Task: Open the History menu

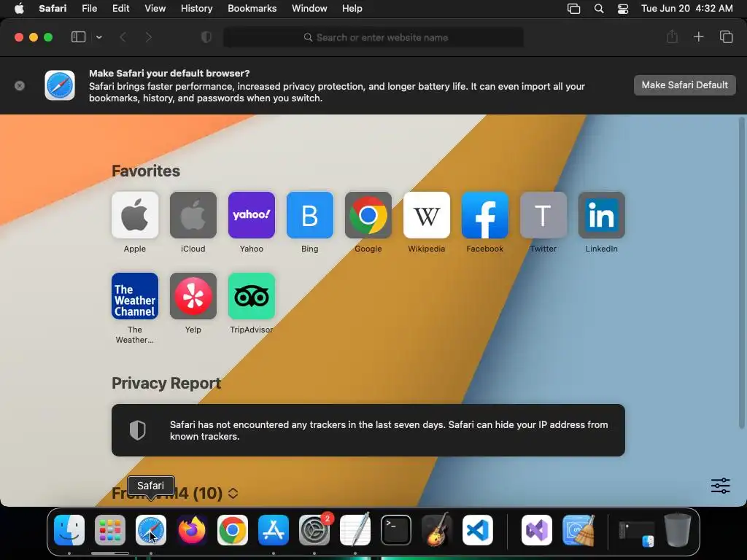Action: tap(196, 9)
